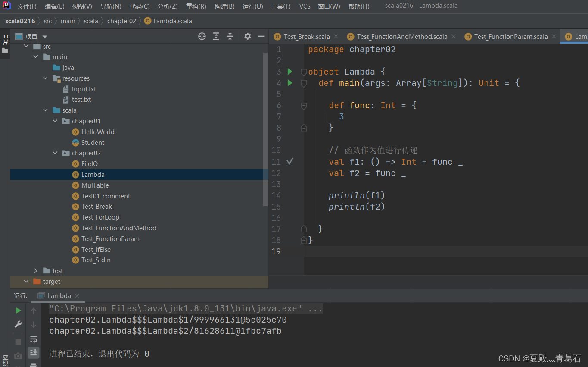
Task: Toggle code fold marker at def main line
Action: pyautogui.click(x=304, y=83)
